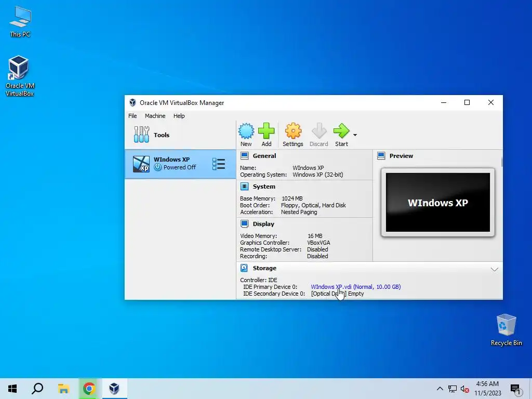532x399 pixels.
Task: Click the network tray icon
Action: pyautogui.click(x=453, y=389)
